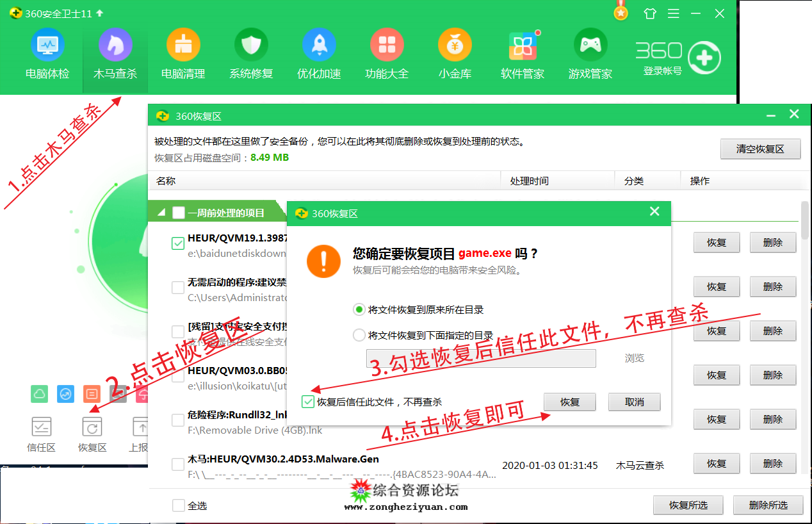Check the 无需启动的程序 row checkbox
Viewport: 812px width, 524px height.
[178, 288]
